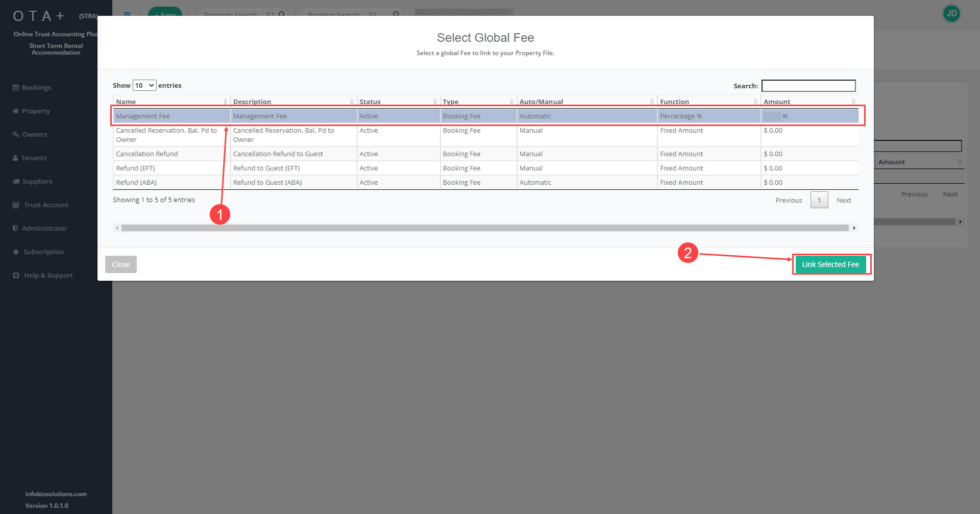Click Next in the background page pagination

click(950, 194)
